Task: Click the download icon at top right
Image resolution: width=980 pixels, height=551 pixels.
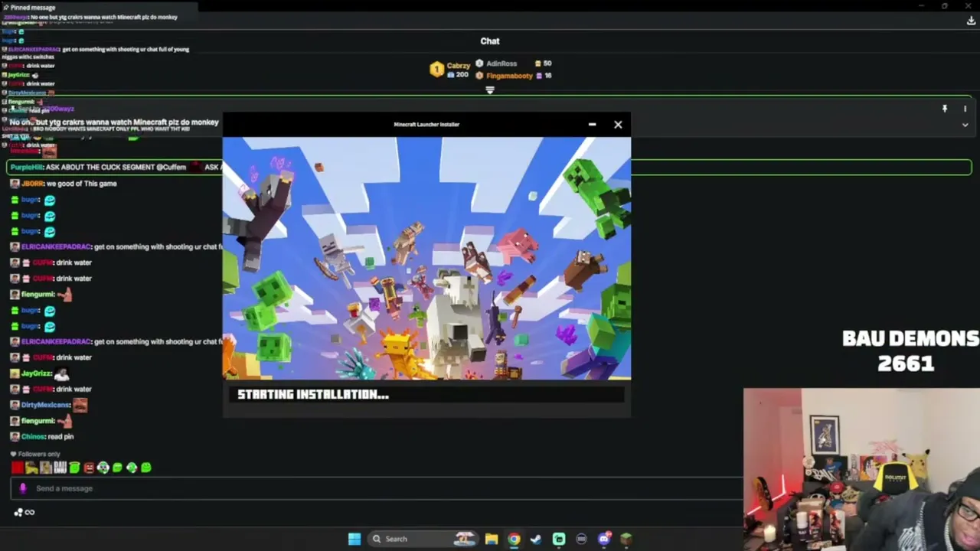Action: coord(971,21)
